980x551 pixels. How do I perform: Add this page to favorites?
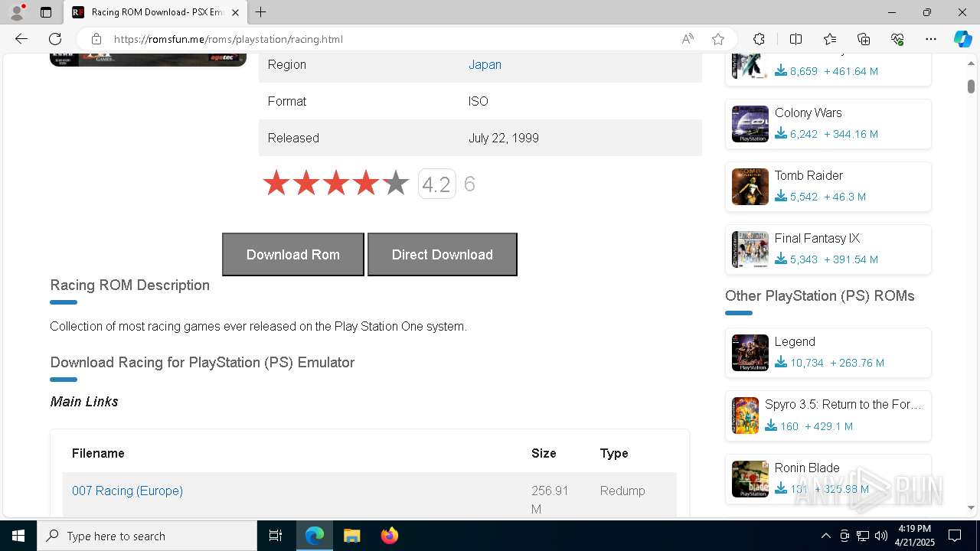pyautogui.click(x=717, y=39)
